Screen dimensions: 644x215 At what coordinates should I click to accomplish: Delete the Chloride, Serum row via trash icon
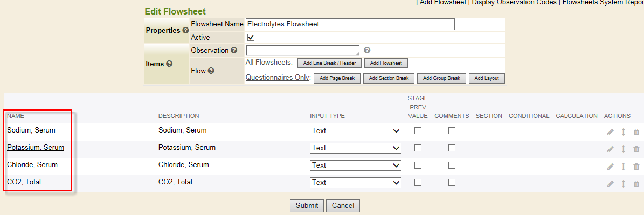[636, 167]
